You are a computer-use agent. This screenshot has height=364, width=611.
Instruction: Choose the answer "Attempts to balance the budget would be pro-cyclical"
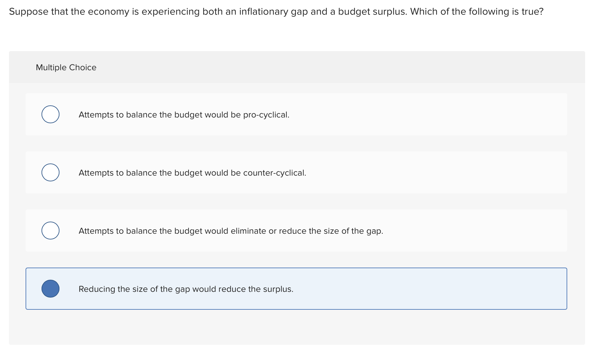point(184,114)
